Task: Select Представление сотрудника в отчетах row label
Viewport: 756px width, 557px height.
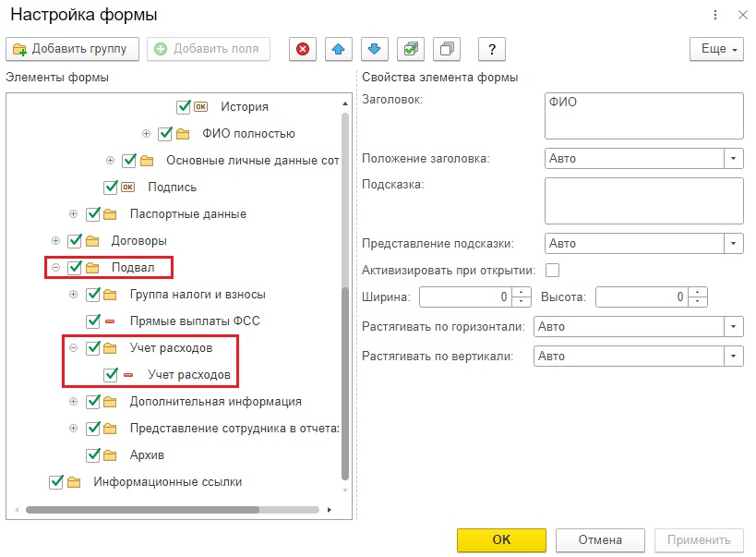Action: pyautogui.click(x=234, y=428)
